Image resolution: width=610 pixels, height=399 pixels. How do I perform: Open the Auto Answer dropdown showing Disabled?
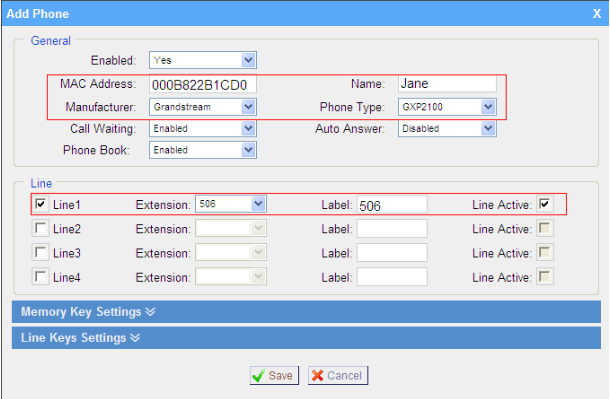pyautogui.click(x=447, y=128)
